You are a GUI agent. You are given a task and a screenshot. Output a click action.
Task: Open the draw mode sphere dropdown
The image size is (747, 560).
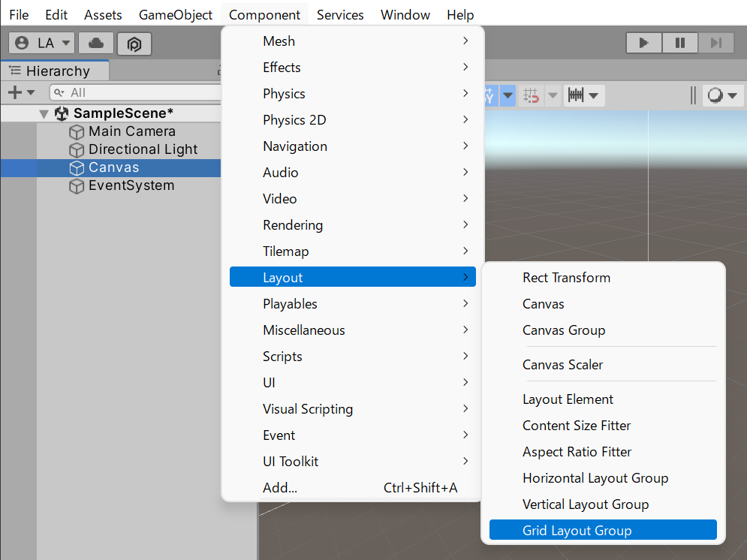(x=724, y=95)
